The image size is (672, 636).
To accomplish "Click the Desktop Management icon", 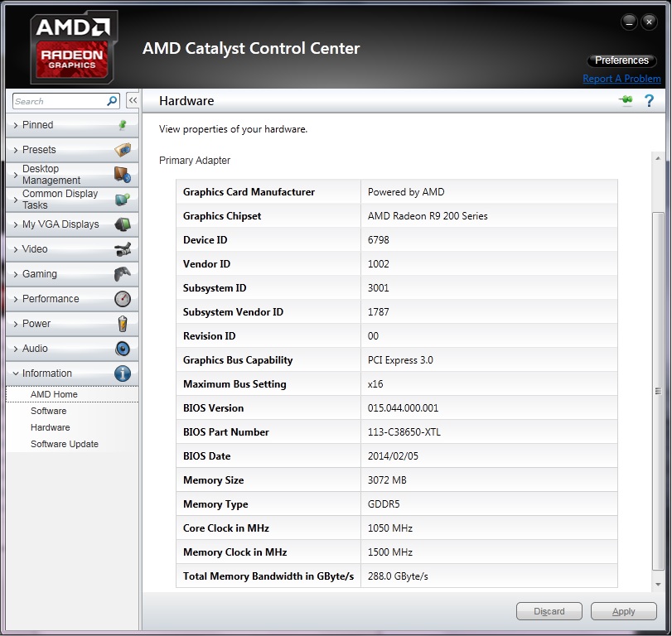I will (123, 174).
